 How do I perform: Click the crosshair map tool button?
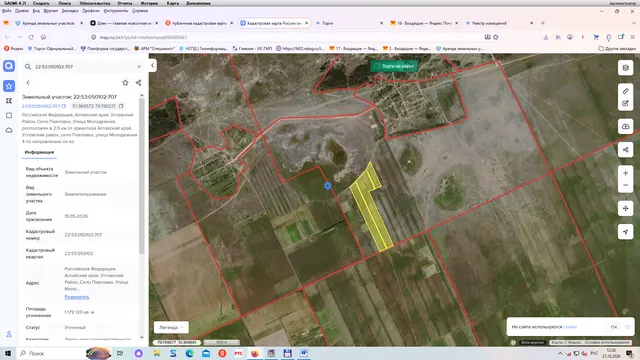point(625,209)
